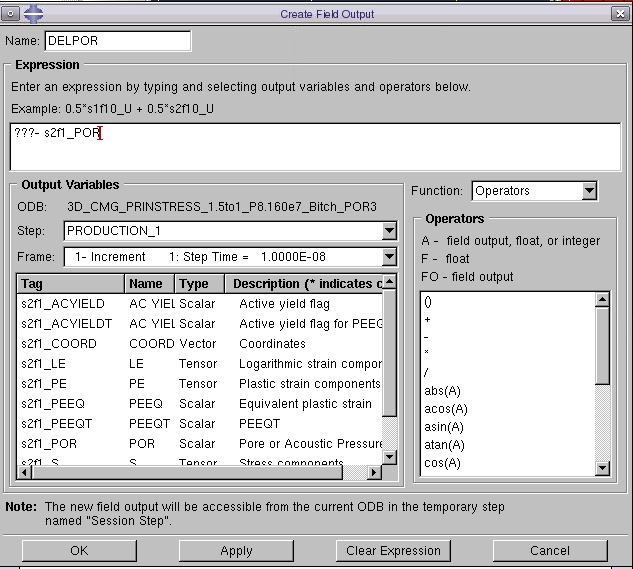Click the Tensor type cell for LE
The height and width of the screenshot is (569, 633).
click(198, 363)
